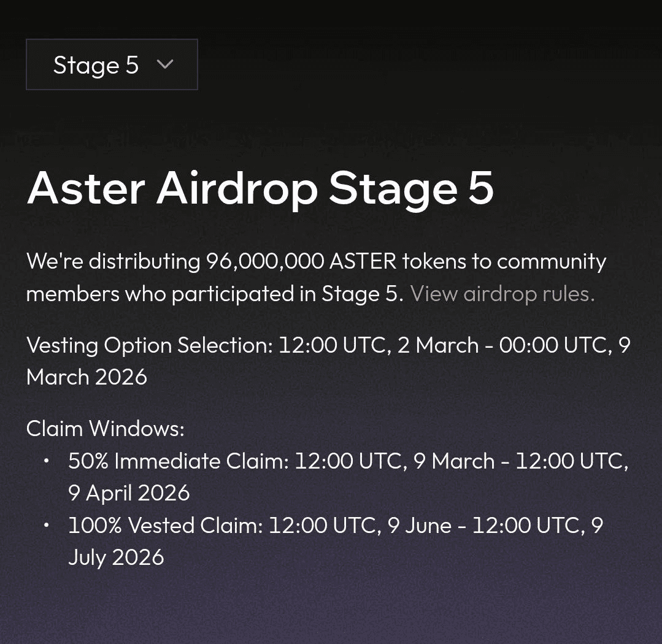Viewport: 662px width, 644px height.
Task: Open the View airdrop rules link
Action: click(502, 294)
